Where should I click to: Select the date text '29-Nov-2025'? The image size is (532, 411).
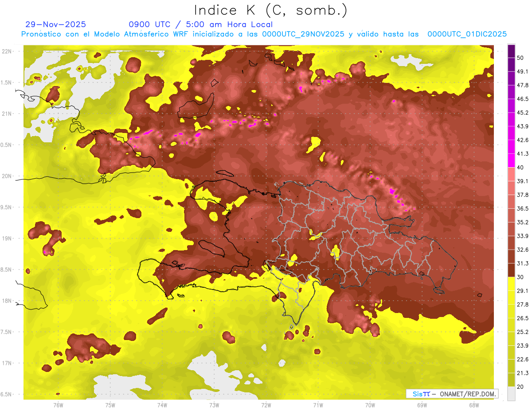(x=56, y=24)
